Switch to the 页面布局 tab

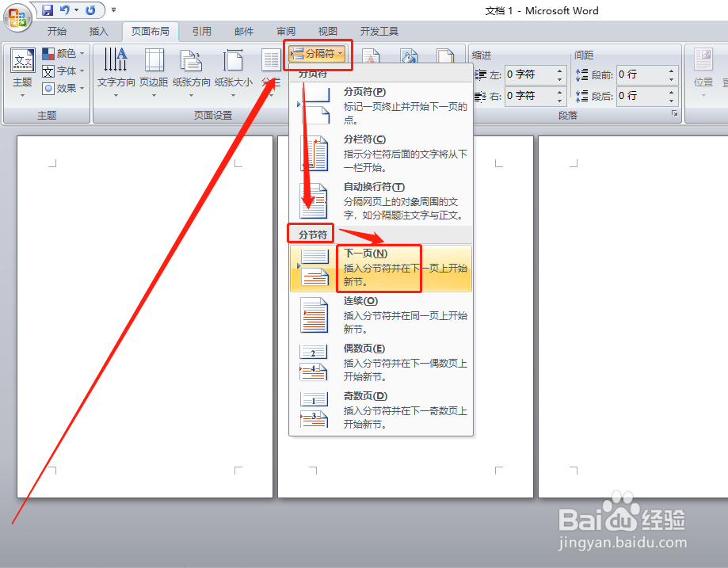(151, 32)
